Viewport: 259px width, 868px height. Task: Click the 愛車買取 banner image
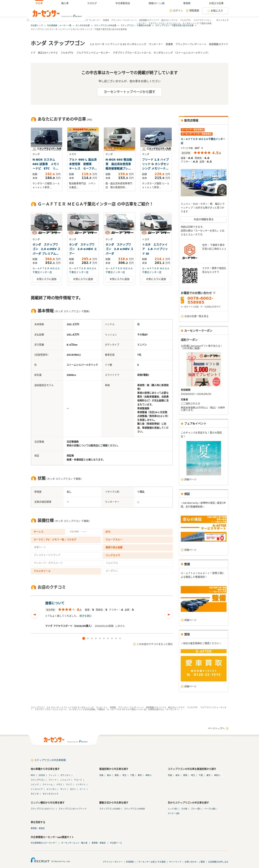pyautogui.click(x=203, y=665)
